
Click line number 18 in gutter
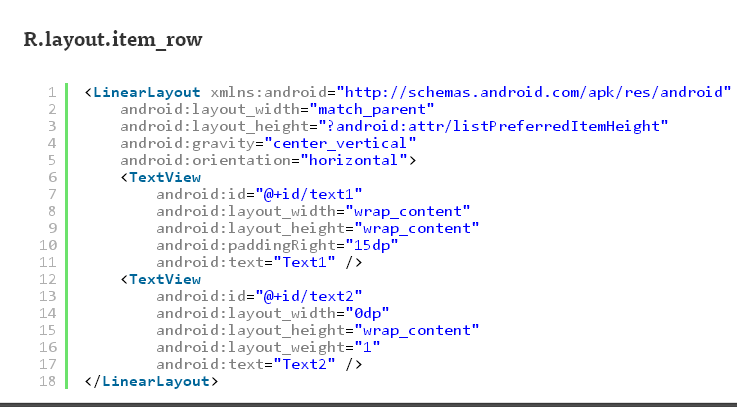point(47,381)
